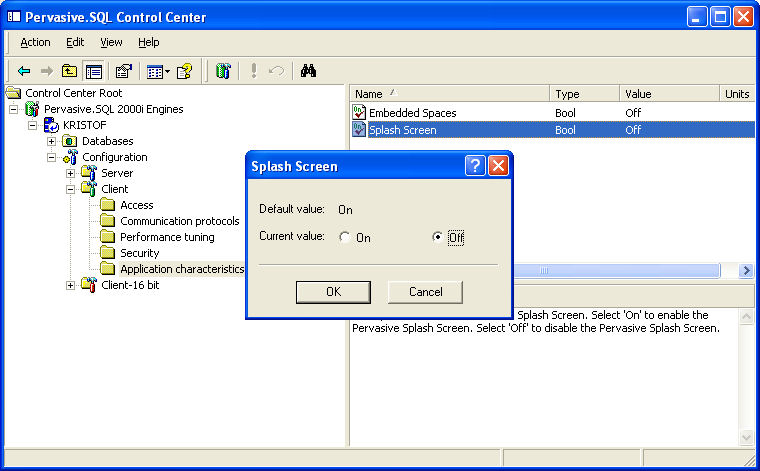Click the description pane scroll up arrow
760x471 pixels.
pyautogui.click(x=746, y=317)
